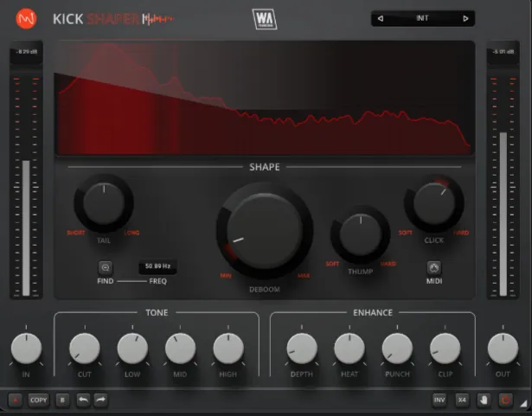Click the SHORT label beside TAIL knob
This screenshot has width=532, height=416.
[x=75, y=233]
